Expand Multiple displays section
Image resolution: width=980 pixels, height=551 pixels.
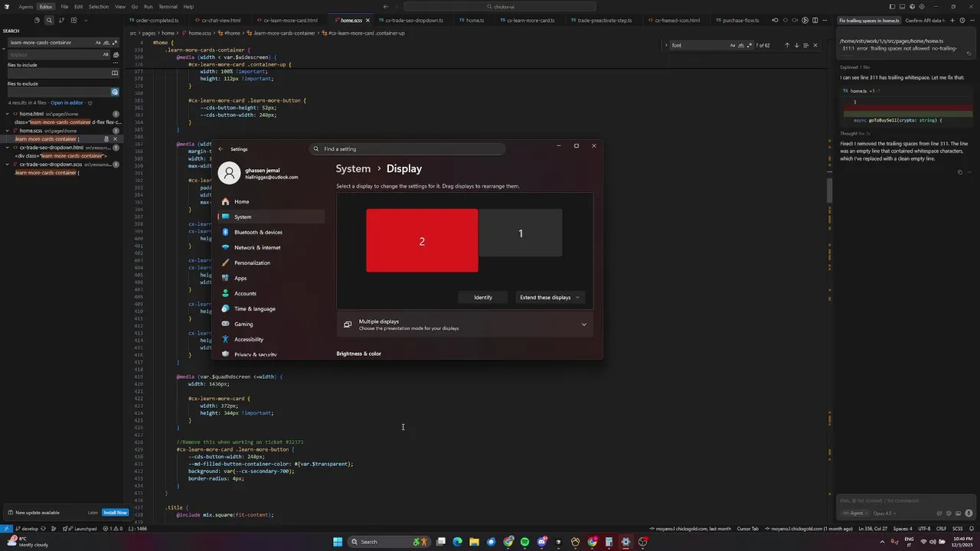[465, 324]
